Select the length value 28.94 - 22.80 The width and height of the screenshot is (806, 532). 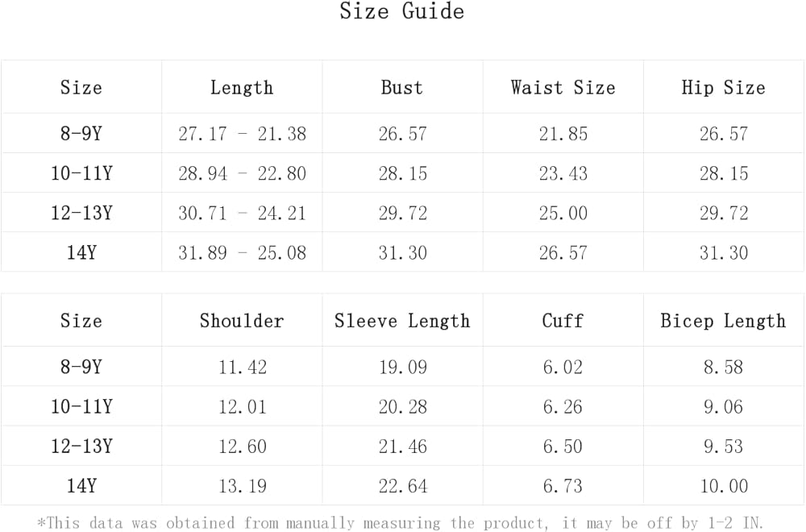click(242, 173)
